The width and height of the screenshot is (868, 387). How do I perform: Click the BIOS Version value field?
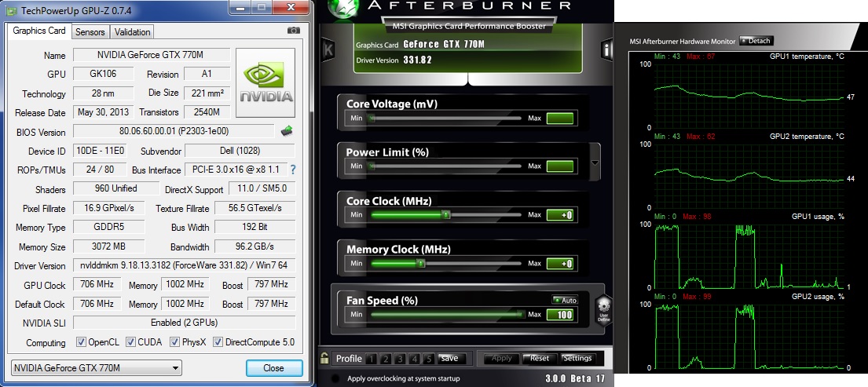pyautogui.click(x=174, y=131)
